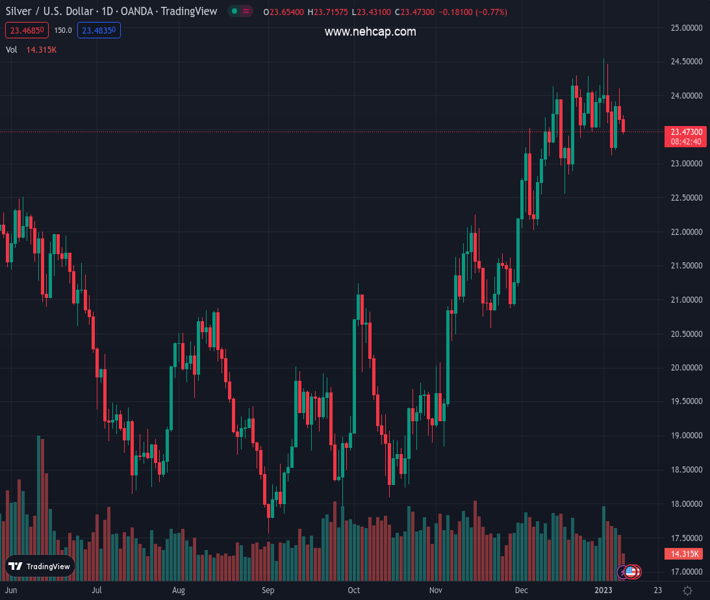Click the TradingView logo badge
The height and width of the screenshot is (600, 710).
pos(40,566)
